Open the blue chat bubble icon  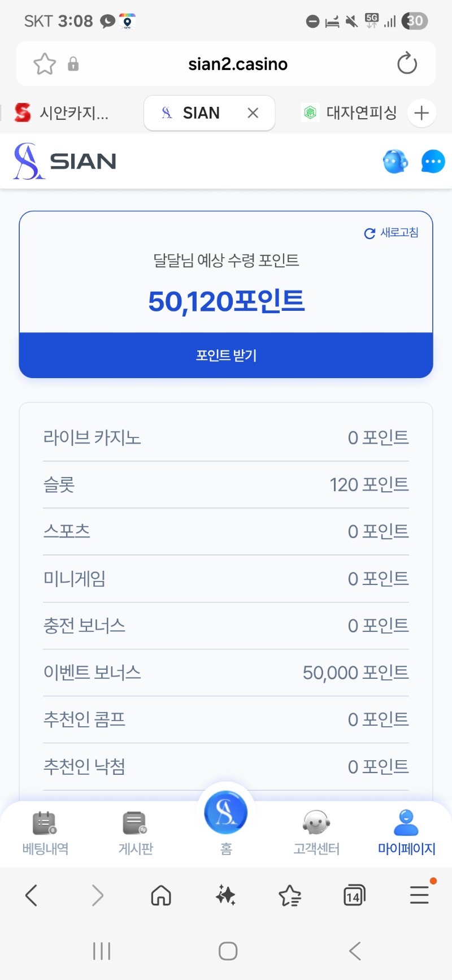[x=433, y=162]
